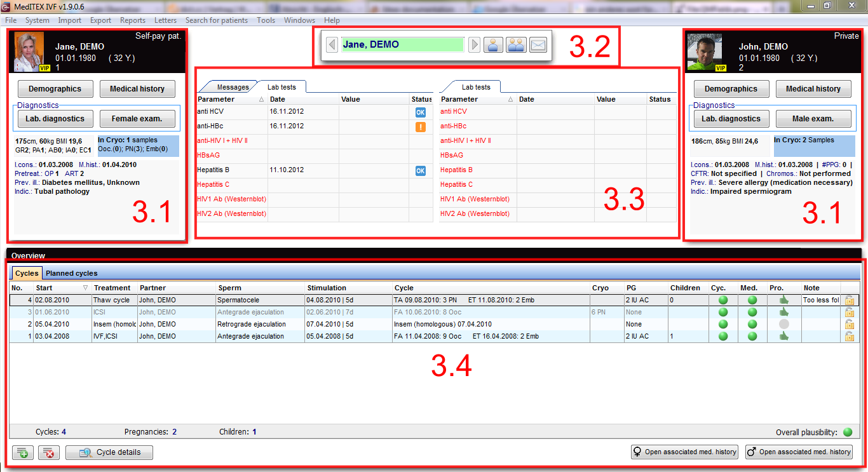Open the Reports menu
Image resolution: width=868 pixels, height=472 pixels.
pyautogui.click(x=133, y=20)
